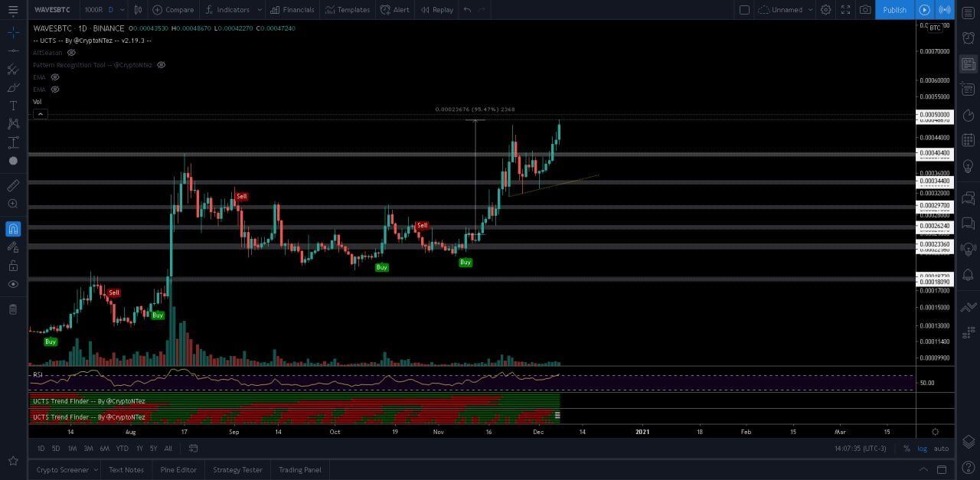Select the crosshair cursor tool
Viewport: 980px width, 480px height.
pos(13,33)
